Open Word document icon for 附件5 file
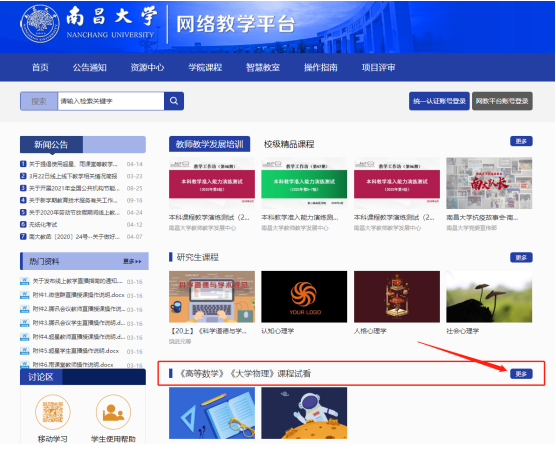Screen dimensions: 556x449 pos(24,351)
